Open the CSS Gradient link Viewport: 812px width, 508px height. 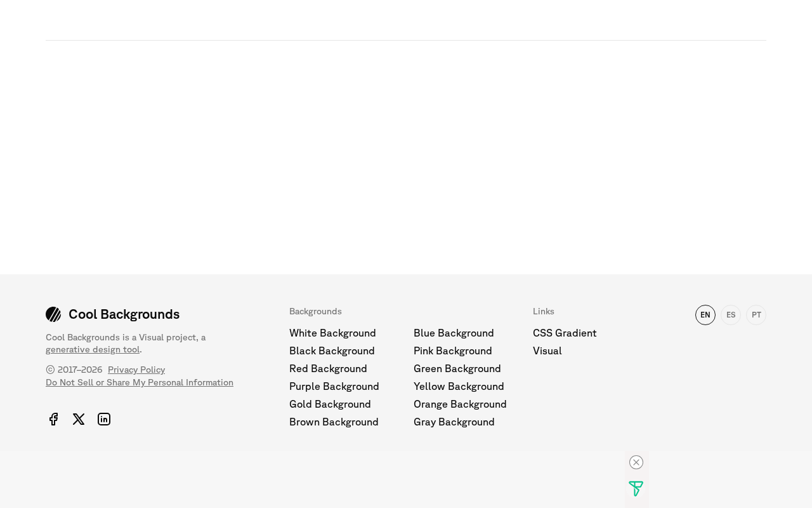pyautogui.click(x=565, y=333)
